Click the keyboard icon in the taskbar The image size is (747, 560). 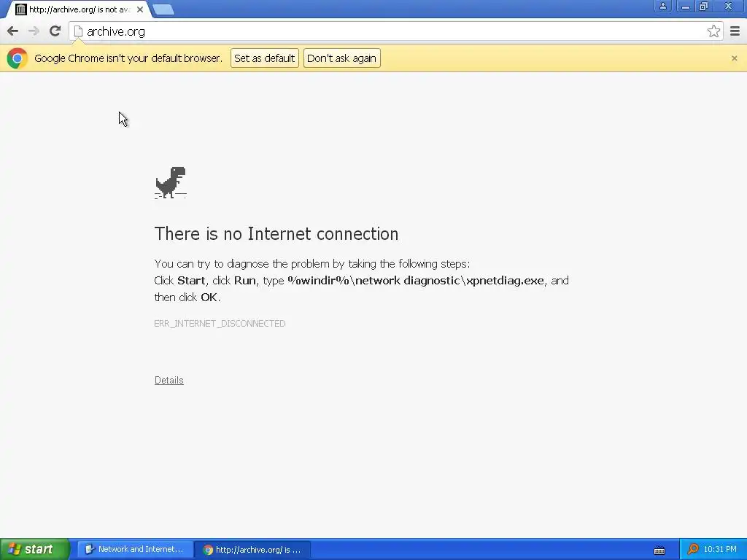pyautogui.click(x=659, y=550)
